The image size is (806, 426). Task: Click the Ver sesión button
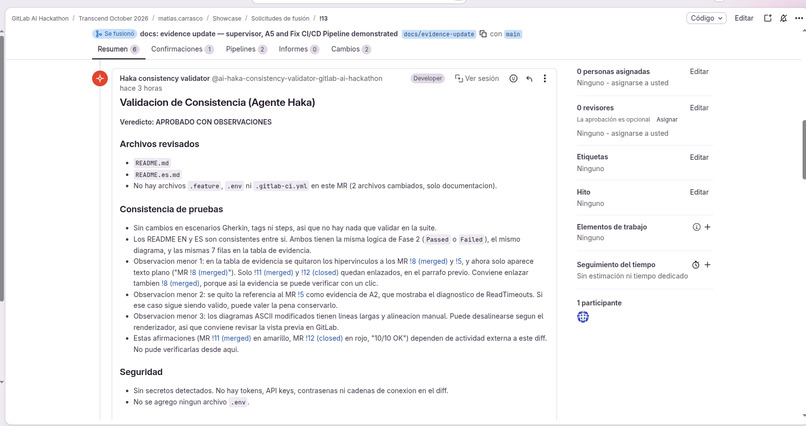pos(477,79)
